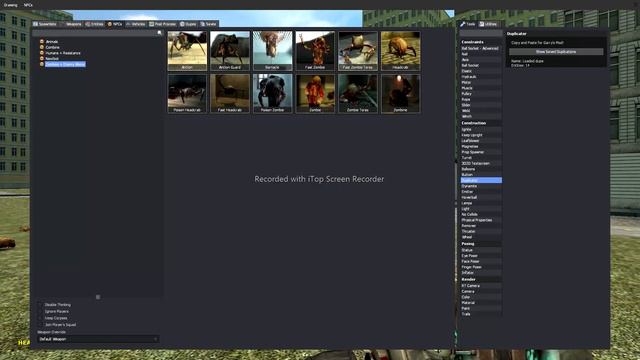Screen dimensions: 640x360
Task: Select the Face Poser tool
Action: coord(481,262)
